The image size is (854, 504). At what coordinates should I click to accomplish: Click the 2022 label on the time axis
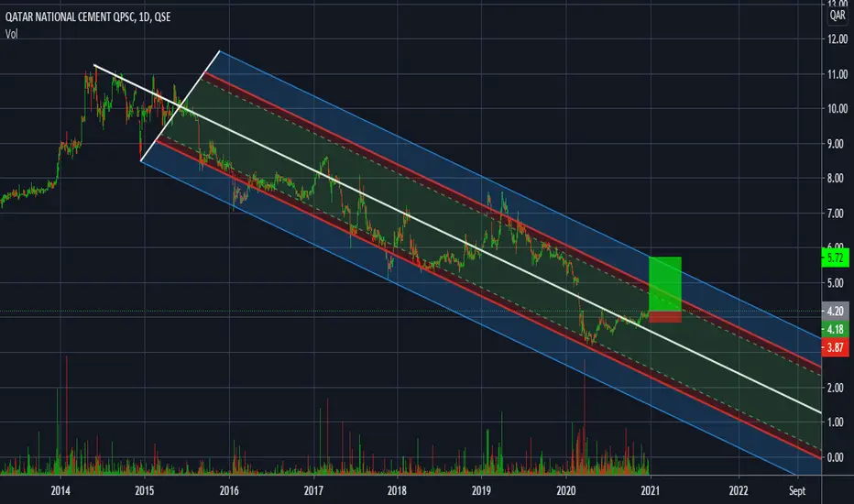739,490
